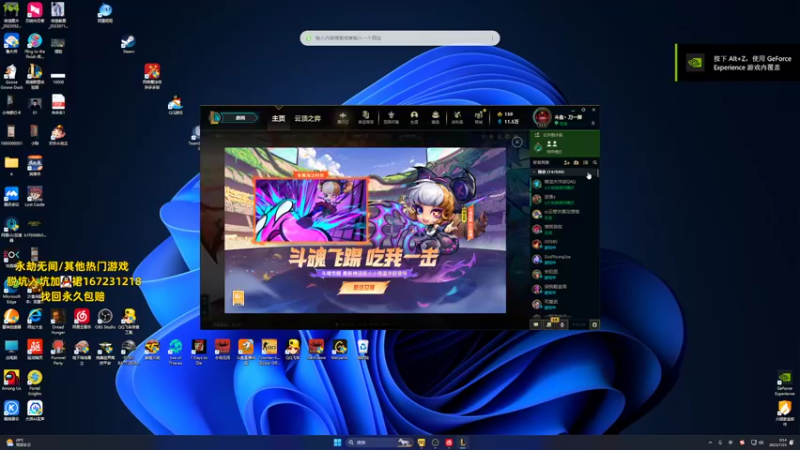The image size is (800, 450).
Task: Click the microphone icon at client bottom
Action: point(562,324)
